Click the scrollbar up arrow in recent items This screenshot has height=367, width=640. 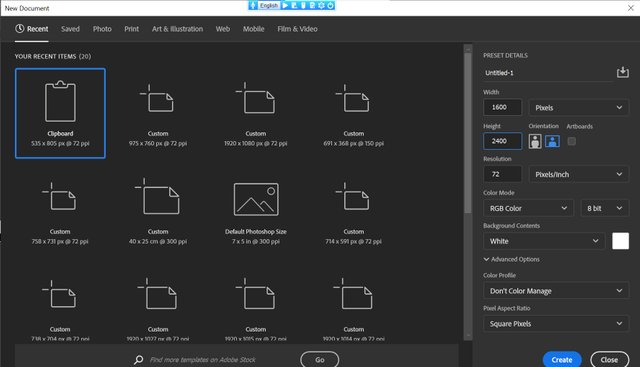[x=468, y=49]
